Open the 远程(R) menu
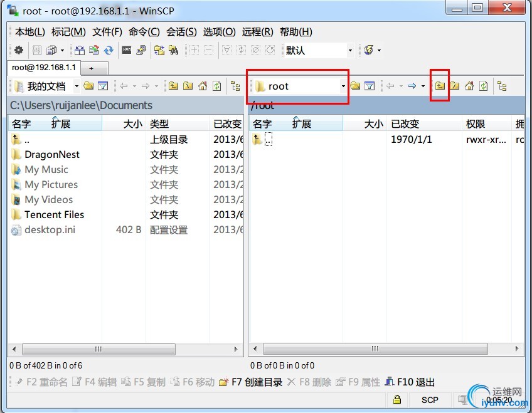The width and height of the screenshot is (532, 413). (x=257, y=32)
